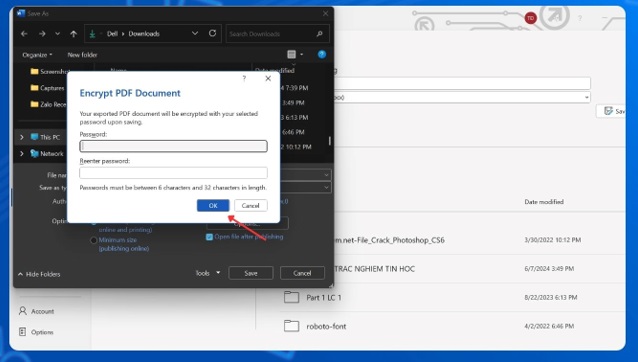Open the Save as type dropdown

326,188
